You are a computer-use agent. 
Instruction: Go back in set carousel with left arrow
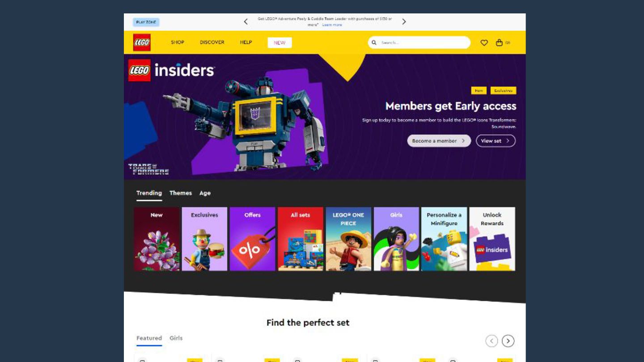(491, 341)
